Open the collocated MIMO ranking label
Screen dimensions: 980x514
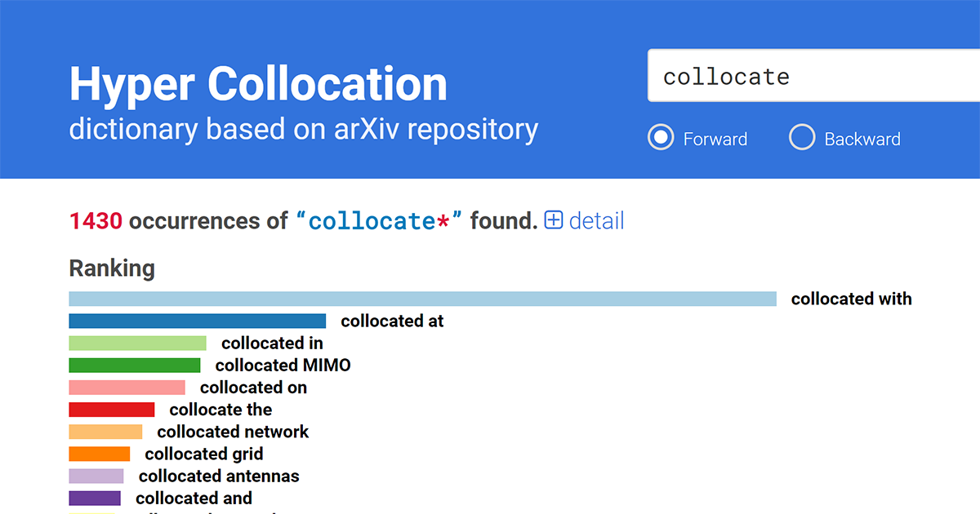pyautogui.click(x=283, y=365)
